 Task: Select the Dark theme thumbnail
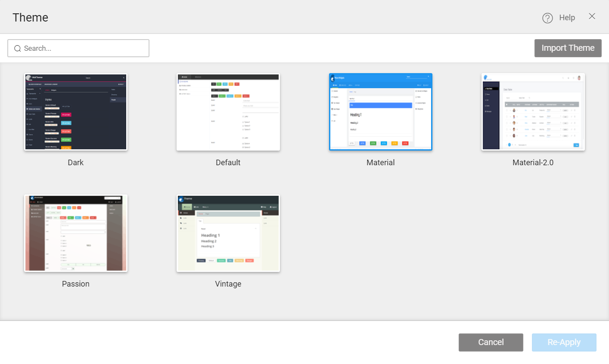tap(75, 111)
